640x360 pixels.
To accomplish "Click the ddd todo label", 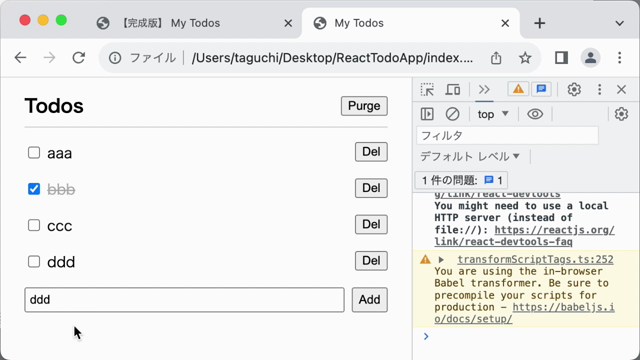I will click(x=61, y=262).
